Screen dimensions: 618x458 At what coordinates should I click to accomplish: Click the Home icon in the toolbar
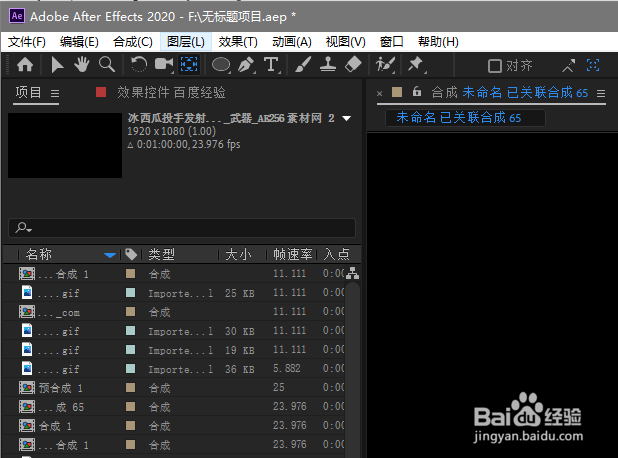coord(25,65)
